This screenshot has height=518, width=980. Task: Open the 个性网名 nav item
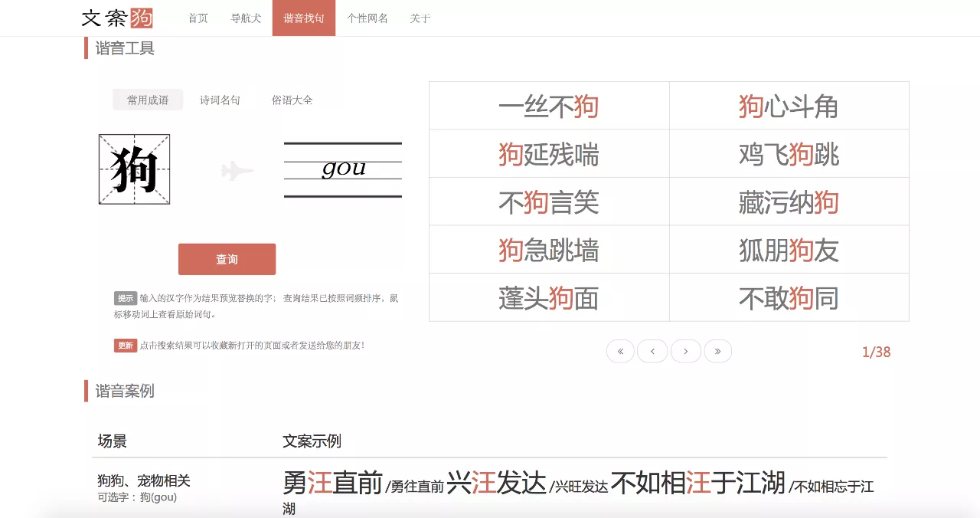point(367,18)
